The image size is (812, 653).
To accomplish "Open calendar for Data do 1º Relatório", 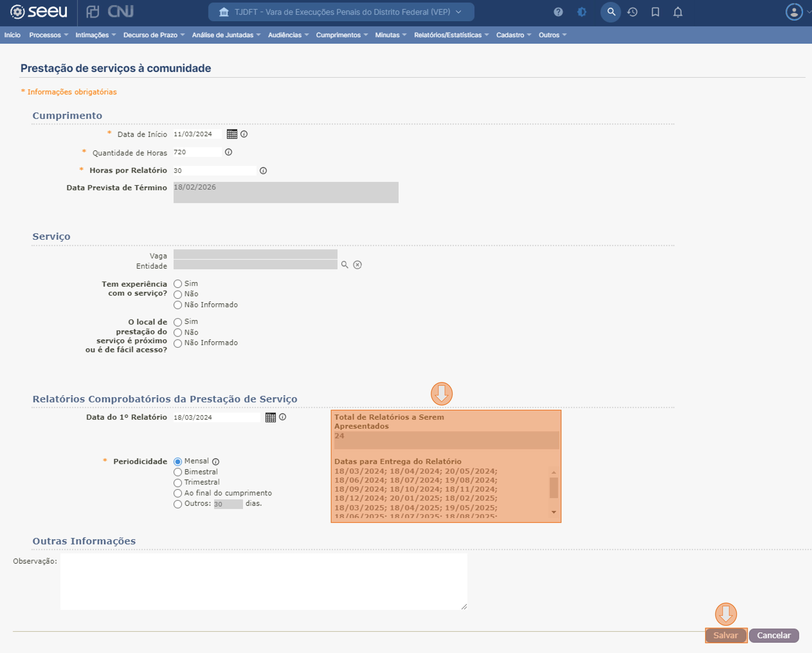I will point(270,417).
